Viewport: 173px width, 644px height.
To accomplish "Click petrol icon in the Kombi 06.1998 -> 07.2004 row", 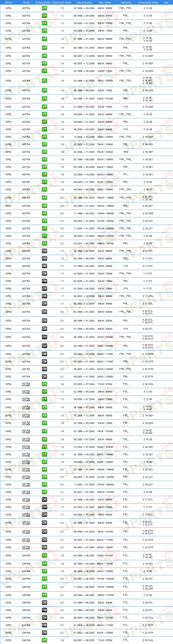I will point(44,407).
